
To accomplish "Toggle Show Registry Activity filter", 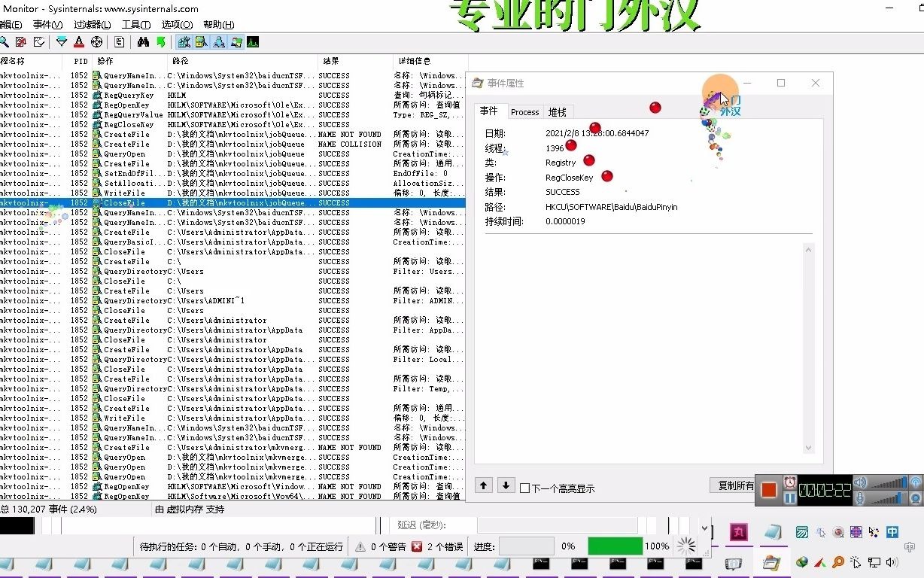I will tap(183, 41).
